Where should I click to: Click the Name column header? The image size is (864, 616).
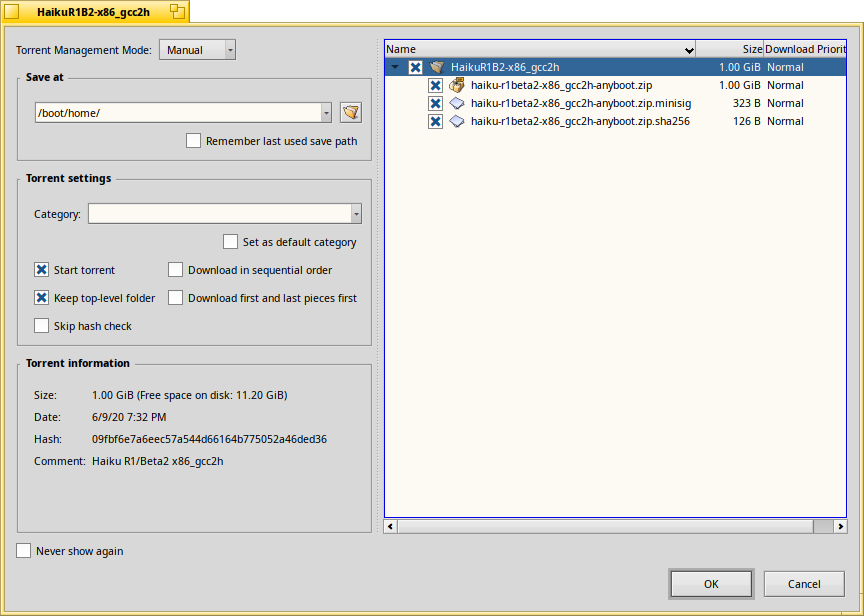pyautogui.click(x=540, y=49)
